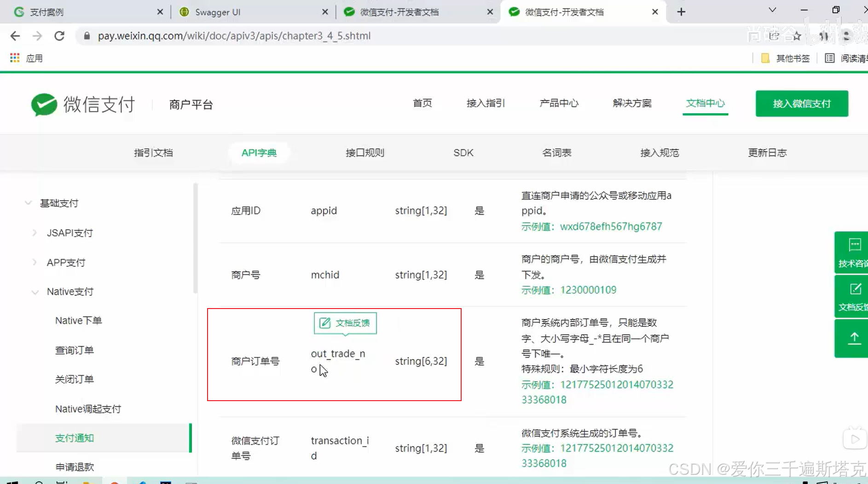Open the floating 文档反馈 side button
Screen dimensions: 868x484
851,297
